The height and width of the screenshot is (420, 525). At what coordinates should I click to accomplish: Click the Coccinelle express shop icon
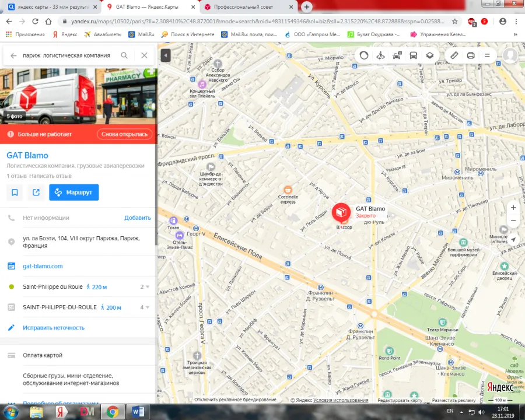coord(288,190)
